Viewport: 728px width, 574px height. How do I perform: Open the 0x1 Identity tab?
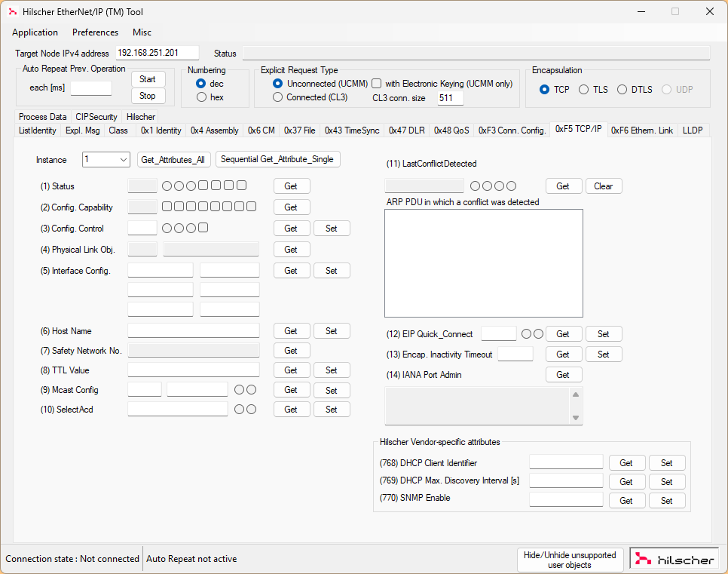click(x=161, y=130)
